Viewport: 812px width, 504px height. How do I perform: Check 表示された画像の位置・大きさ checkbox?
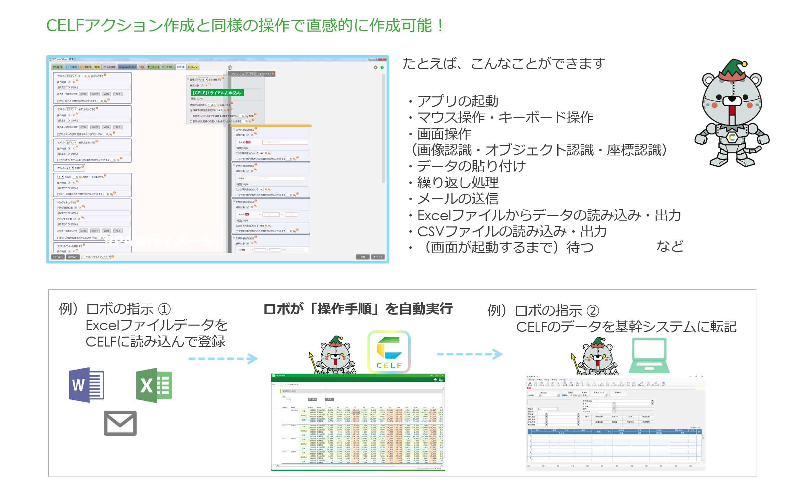tap(191, 121)
